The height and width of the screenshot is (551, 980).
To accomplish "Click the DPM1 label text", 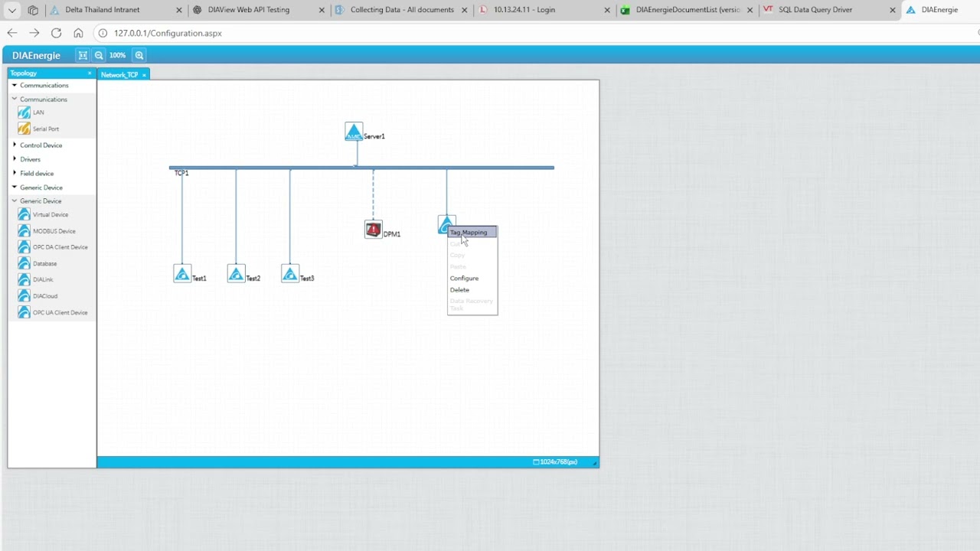I will tap(392, 234).
